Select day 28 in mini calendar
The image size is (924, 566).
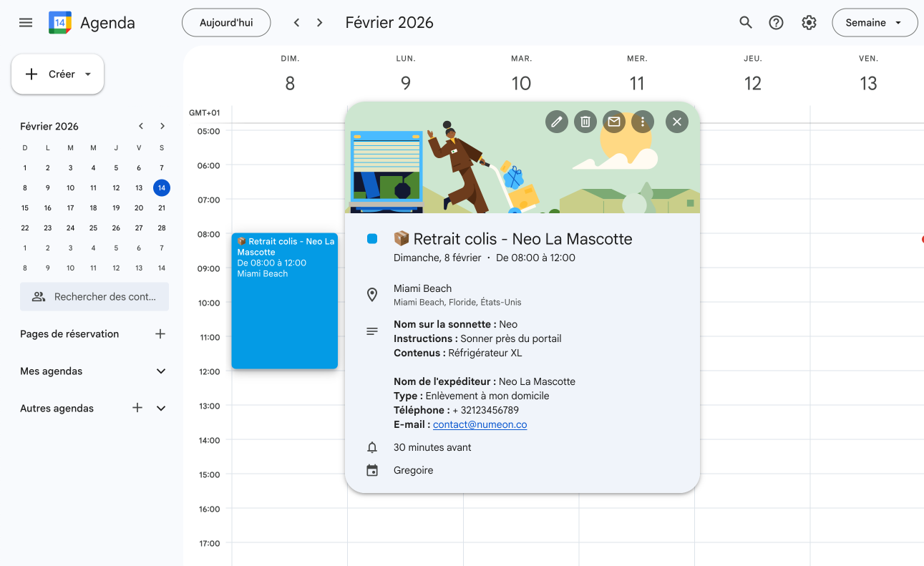pos(162,228)
